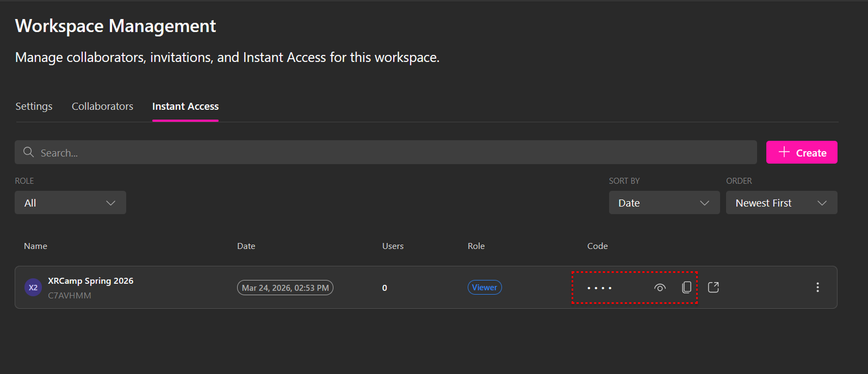Click the magnifying glass search icon
The height and width of the screenshot is (374, 868).
[29, 153]
